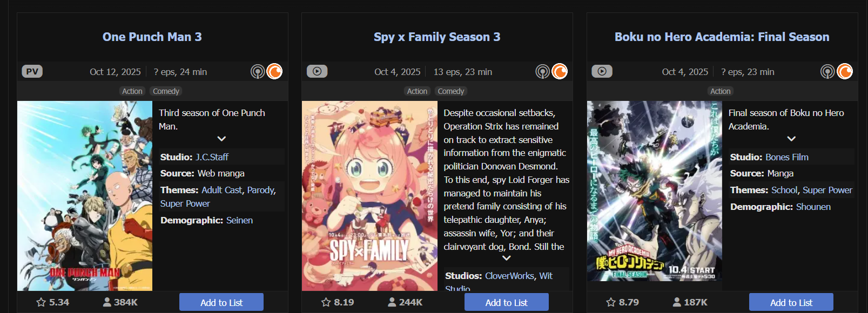Add Boku no Hero Academia to list
The height and width of the screenshot is (313, 868).
791,302
